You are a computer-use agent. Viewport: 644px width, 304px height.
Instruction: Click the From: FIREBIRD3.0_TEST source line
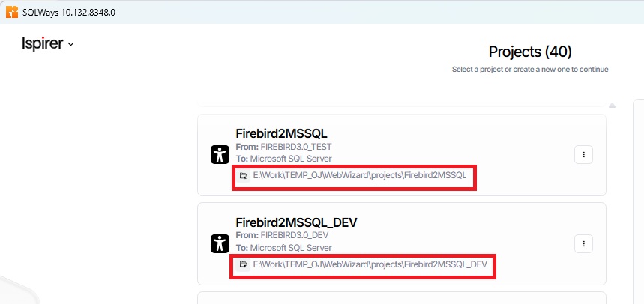point(283,147)
